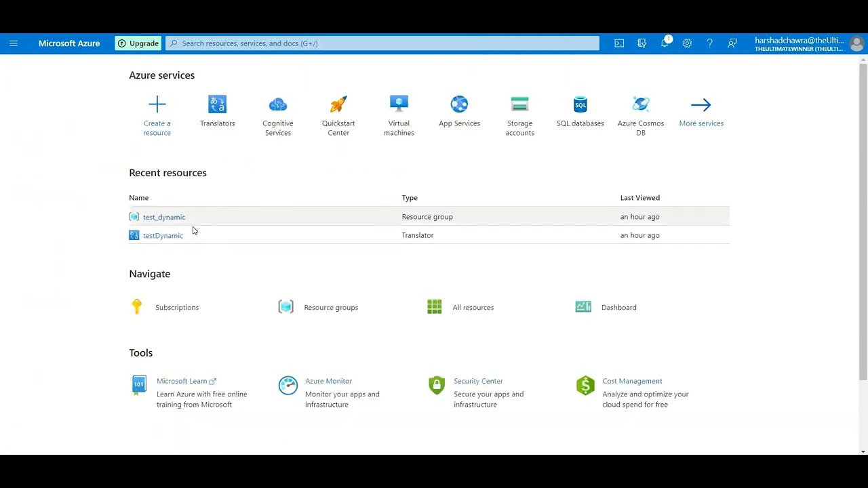Click the test_dynamic resource group icon
Image resolution: width=868 pixels, height=488 pixels.
point(134,217)
